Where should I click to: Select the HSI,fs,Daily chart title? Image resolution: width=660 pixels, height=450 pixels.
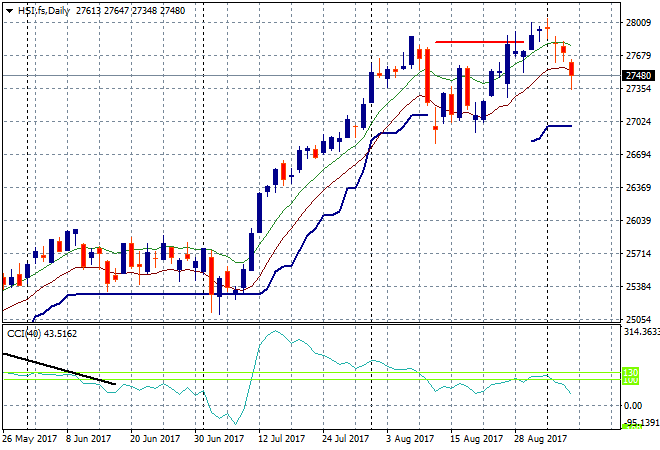pyautogui.click(x=44, y=11)
